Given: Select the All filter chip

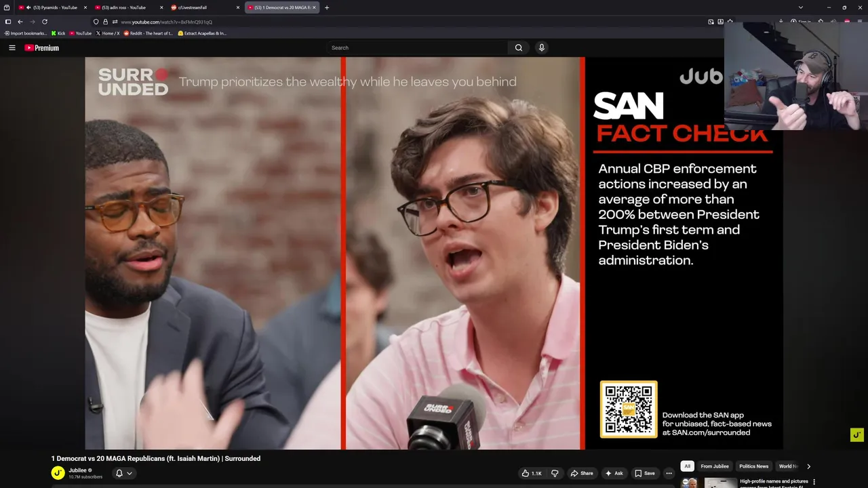Looking at the screenshot, I should point(687,466).
